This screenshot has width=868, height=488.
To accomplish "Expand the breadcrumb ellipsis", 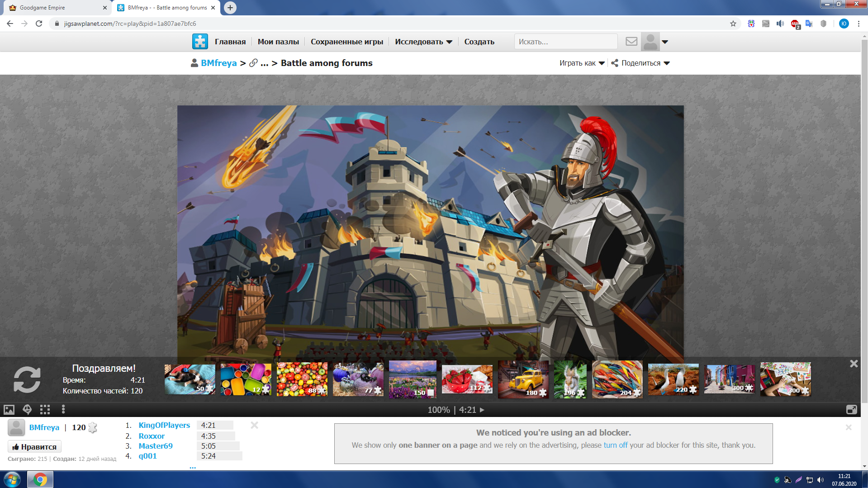I will 265,63.
